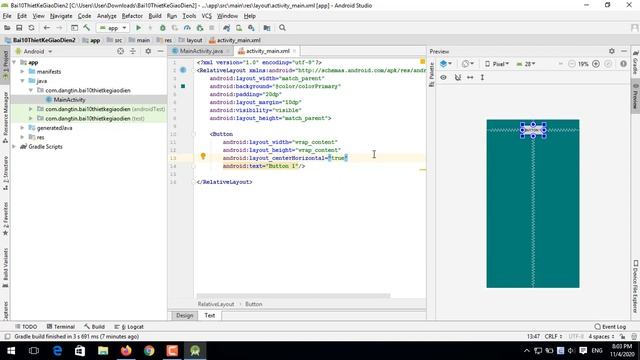Switch to the Design tab
Viewport: 640px width, 360px height.
click(x=184, y=316)
